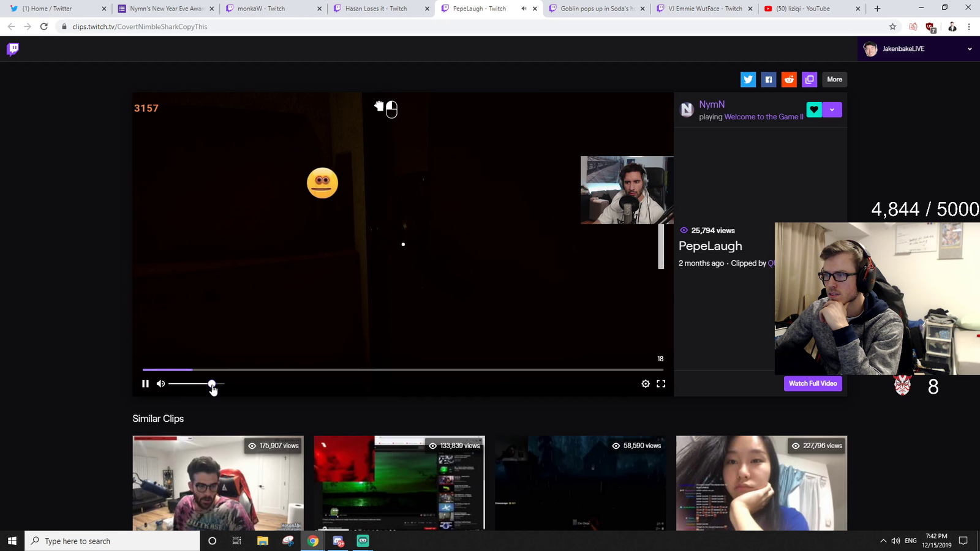Screen dimensions: 980x551
Task: Enter fullscreen mode in the player
Action: [661, 384]
